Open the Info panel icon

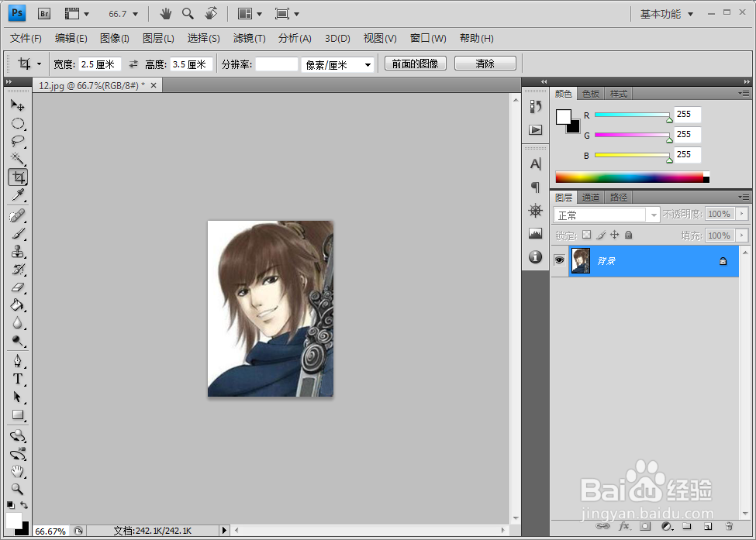(x=535, y=256)
